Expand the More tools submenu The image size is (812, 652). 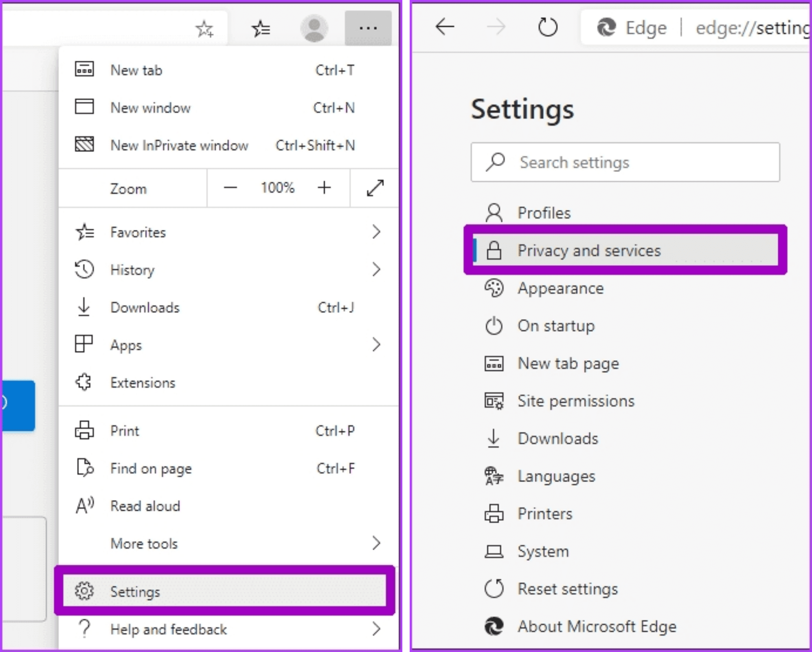(x=228, y=544)
